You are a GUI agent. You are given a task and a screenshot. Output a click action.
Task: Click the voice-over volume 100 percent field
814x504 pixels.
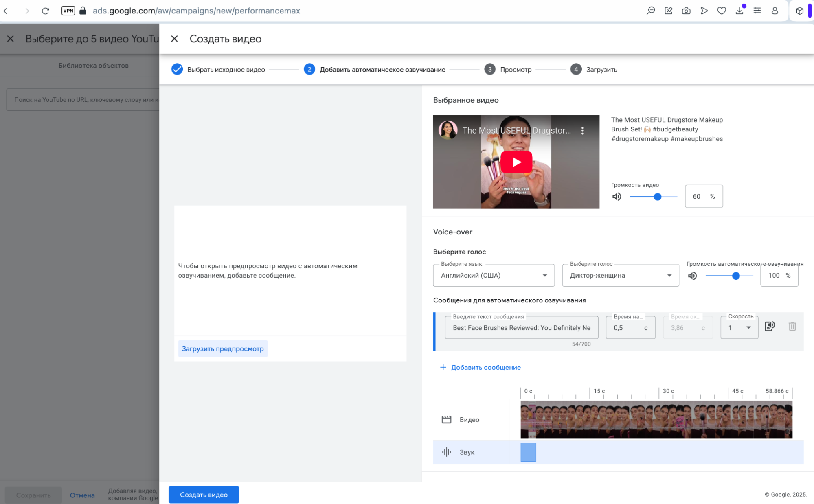779,276
